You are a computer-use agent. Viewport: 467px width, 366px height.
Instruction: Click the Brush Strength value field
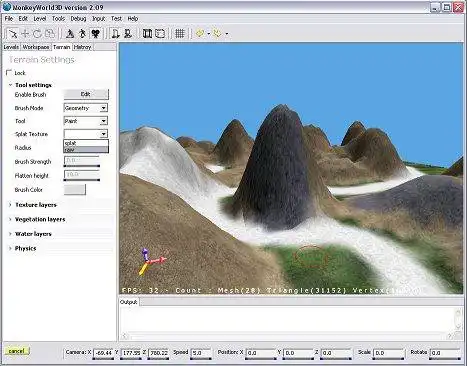(x=82, y=160)
